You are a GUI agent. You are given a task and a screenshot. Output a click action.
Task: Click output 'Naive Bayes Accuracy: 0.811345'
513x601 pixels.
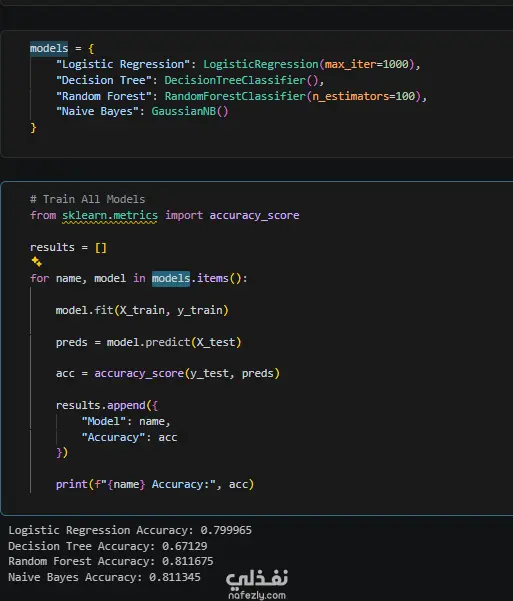point(104,577)
